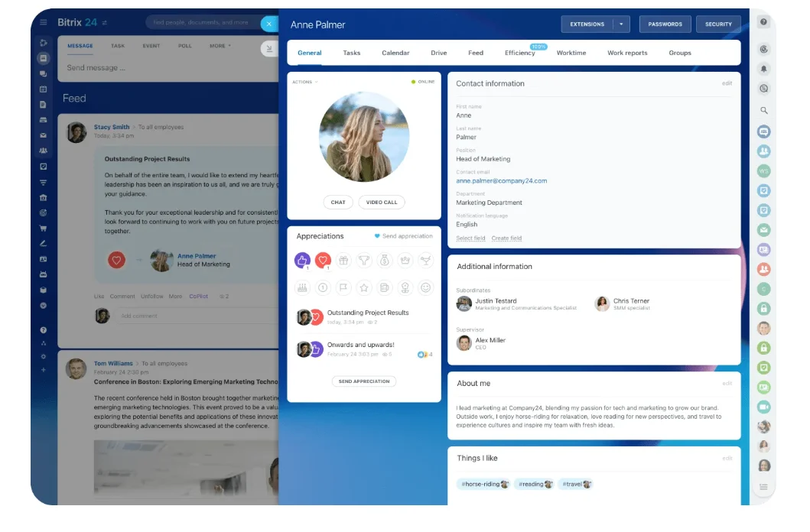Click the red heart appreciation icon

(323, 261)
